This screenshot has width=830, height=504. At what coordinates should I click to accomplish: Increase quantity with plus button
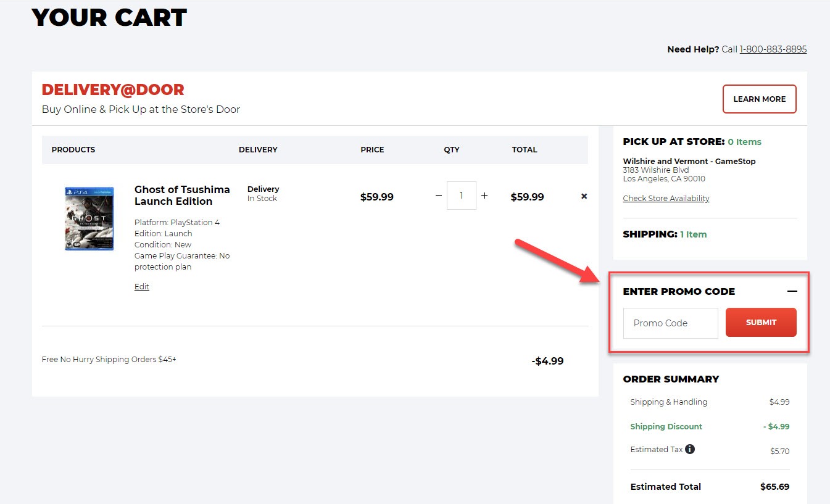point(484,196)
